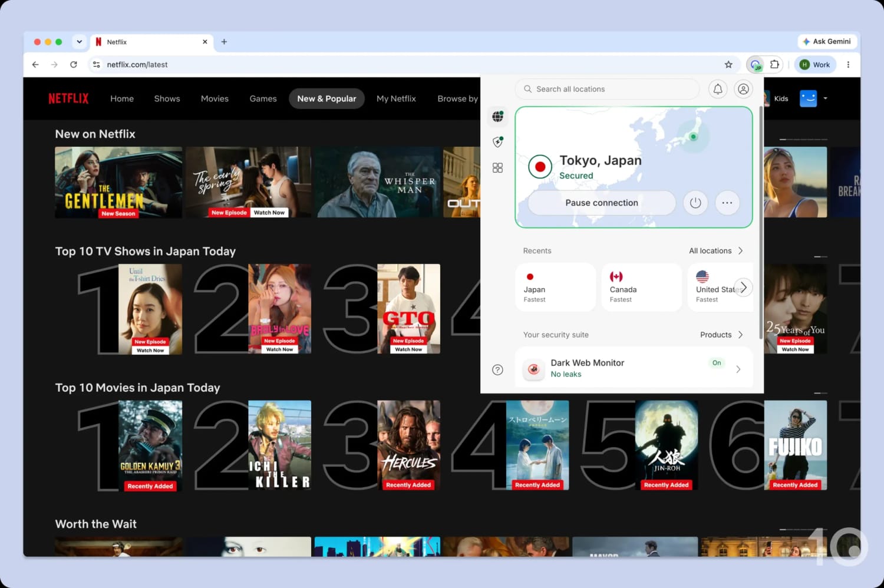This screenshot has height=588, width=884.
Task: Click Ask Gemini button
Action: (827, 42)
